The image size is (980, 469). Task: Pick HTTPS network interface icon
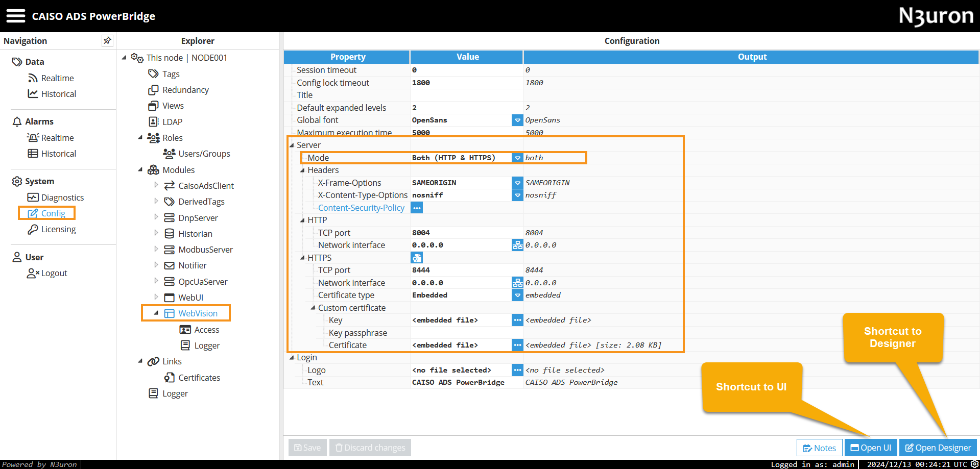pos(517,283)
